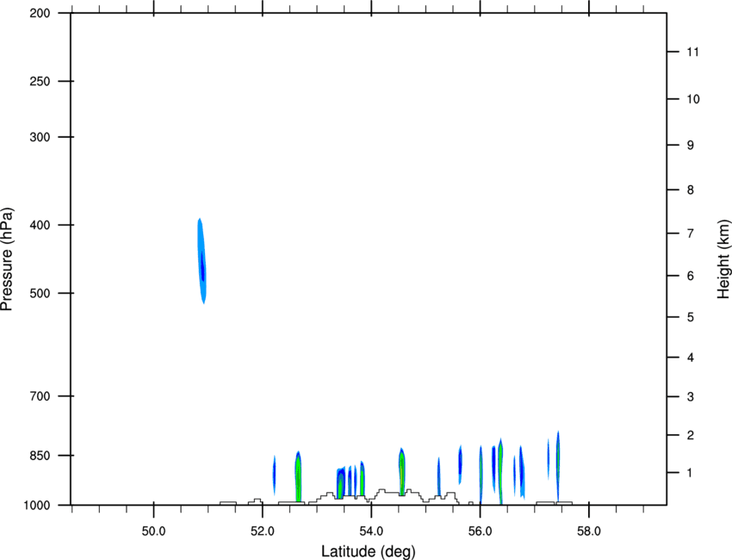This screenshot has height=560, width=732.
Task: Click the Height (km) axis title
Action: [723, 258]
